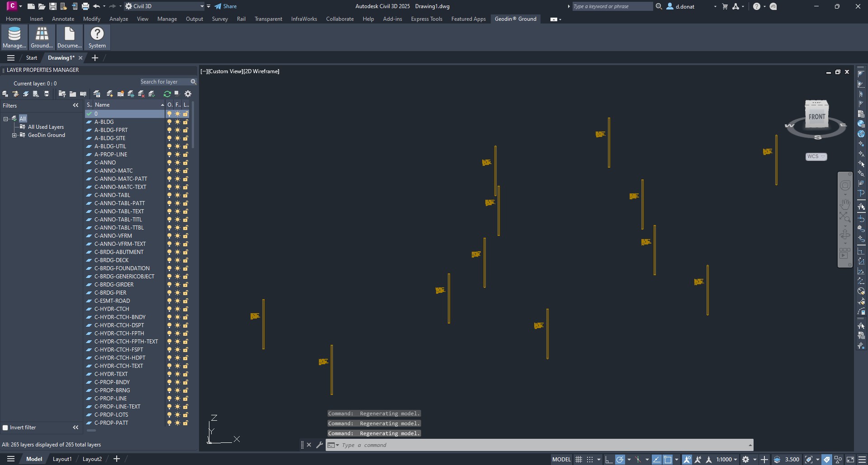Refresh the layer list
The width and height of the screenshot is (868, 465).
(167, 94)
